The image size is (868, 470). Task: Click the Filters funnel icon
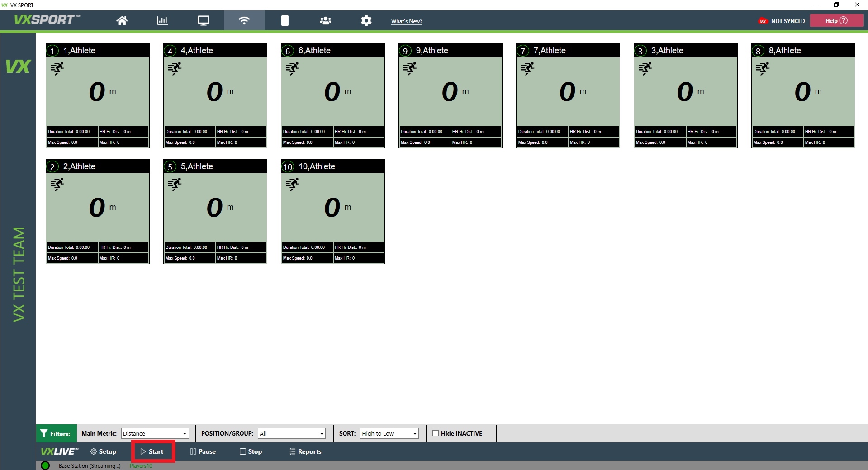tap(44, 433)
